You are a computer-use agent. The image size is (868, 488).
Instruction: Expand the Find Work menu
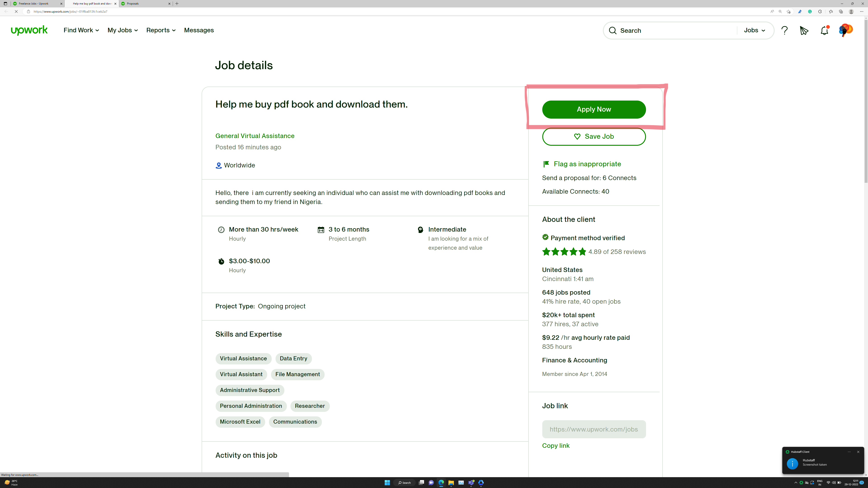coord(81,30)
